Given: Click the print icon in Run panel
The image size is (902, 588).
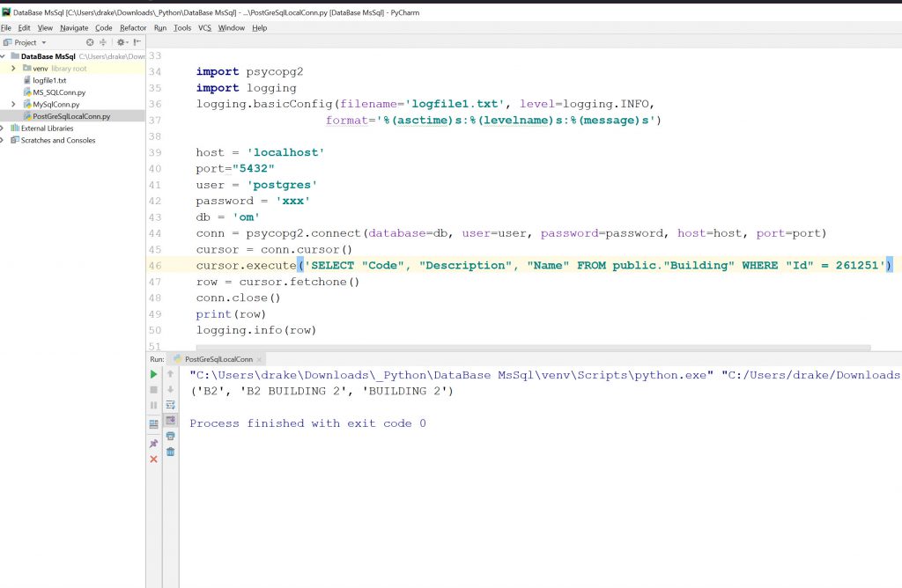Looking at the screenshot, I should [170, 436].
